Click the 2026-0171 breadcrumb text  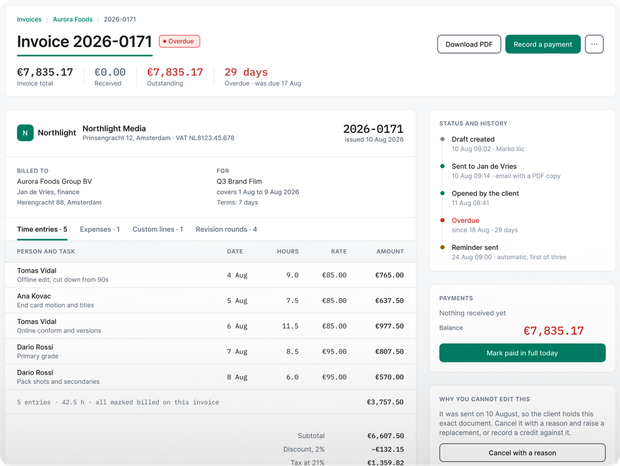pyautogui.click(x=120, y=19)
